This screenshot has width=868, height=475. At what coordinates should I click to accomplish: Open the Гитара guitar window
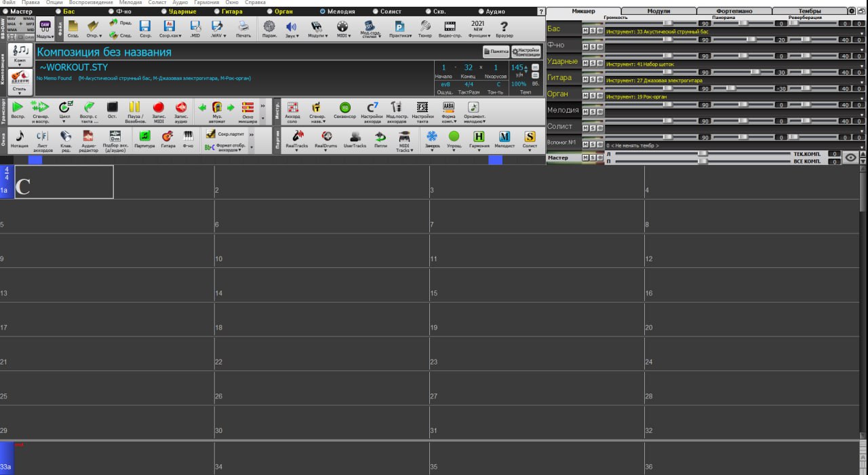(x=167, y=139)
